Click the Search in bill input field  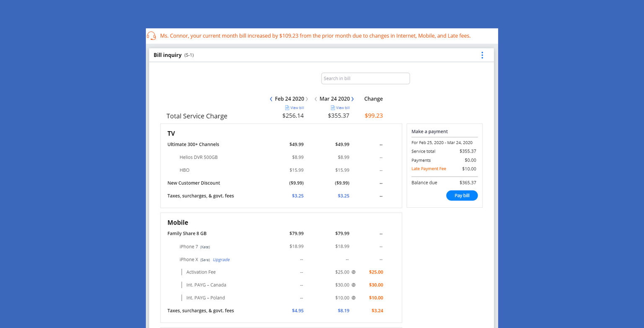tap(365, 78)
